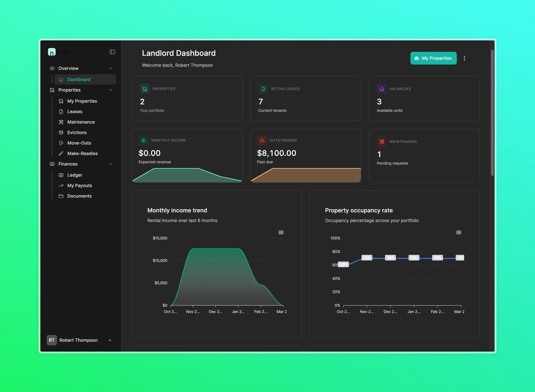The width and height of the screenshot is (535, 392).
Task: Select the Maintenance wrench icon in sidebar
Action: click(x=61, y=122)
